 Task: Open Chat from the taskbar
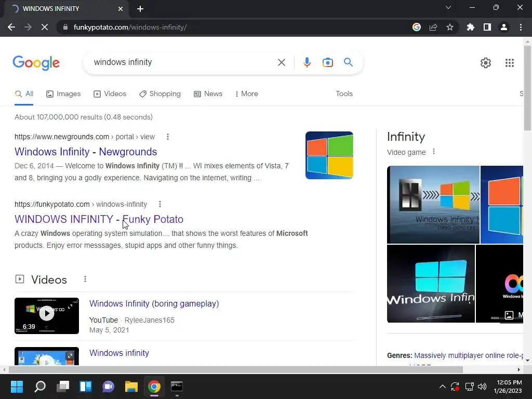pyautogui.click(x=108, y=387)
